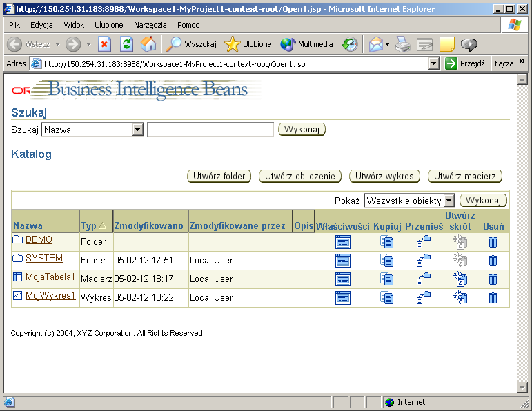
Task: Focus the search text input field
Action: (210, 130)
